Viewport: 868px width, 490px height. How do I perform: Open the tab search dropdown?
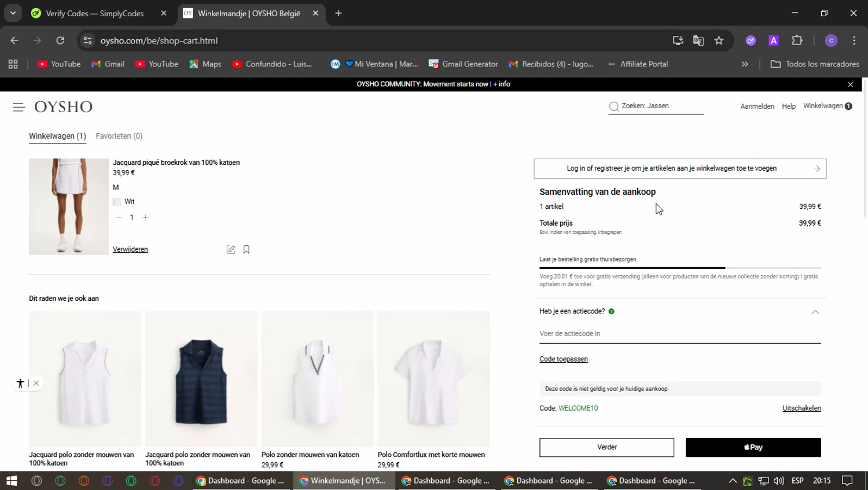pyautogui.click(x=13, y=13)
